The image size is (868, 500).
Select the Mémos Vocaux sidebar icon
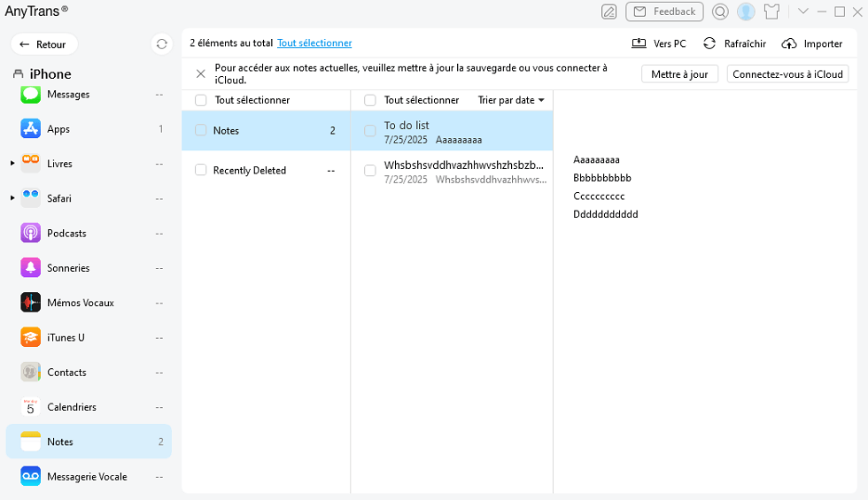31,303
